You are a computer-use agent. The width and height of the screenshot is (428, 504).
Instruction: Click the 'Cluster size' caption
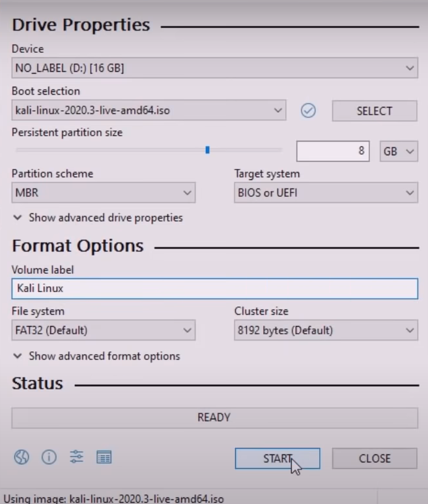(261, 311)
